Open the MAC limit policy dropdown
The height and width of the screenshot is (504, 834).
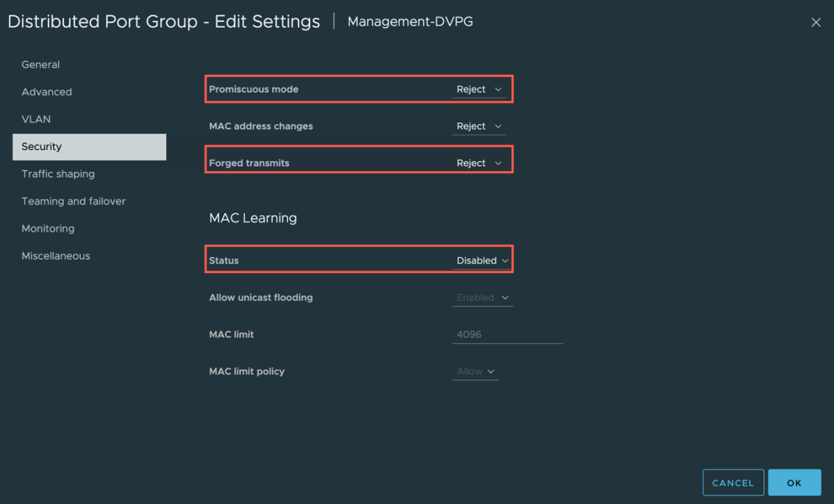[476, 372]
